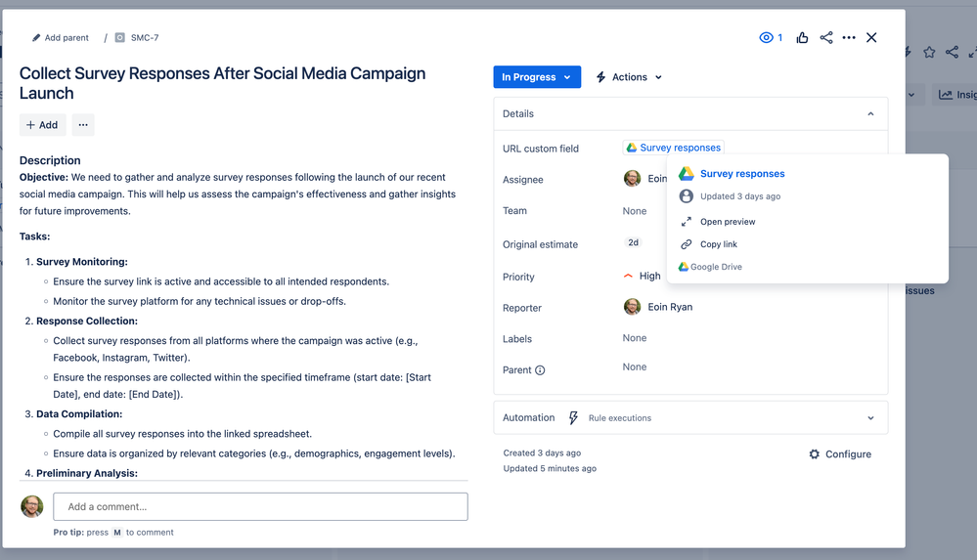This screenshot has height=560, width=977.
Task: Click the Add a comment input field
Action: tap(260, 507)
